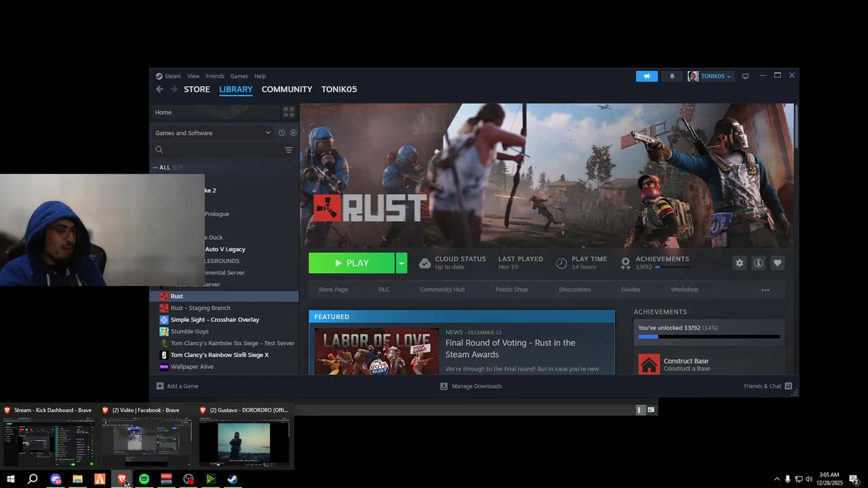Open Add a Game plus button
The width and height of the screenshot is (868, 488).
click(160, 386)
